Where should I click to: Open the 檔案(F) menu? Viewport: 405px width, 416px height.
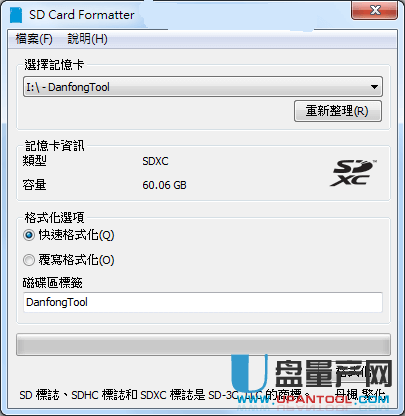pos(34,39)
